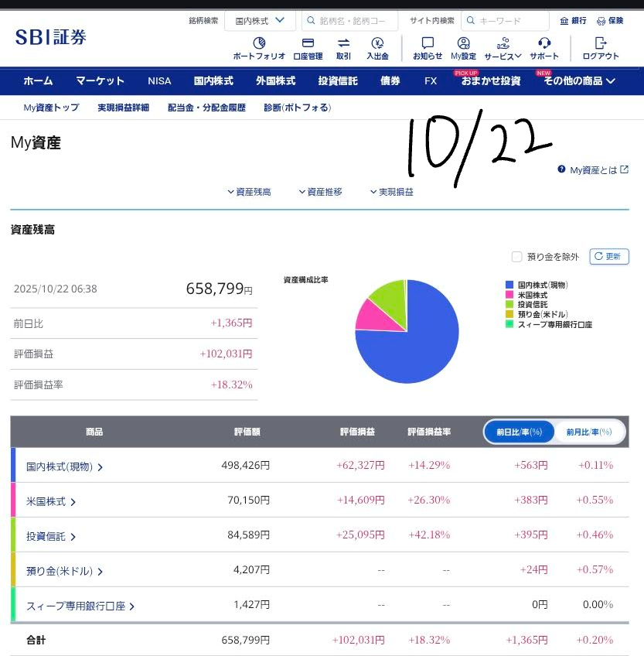Screen dimensions: 644x656
Task: Switch toggle to 前日比/率(%)
Action: click(520, 432)
